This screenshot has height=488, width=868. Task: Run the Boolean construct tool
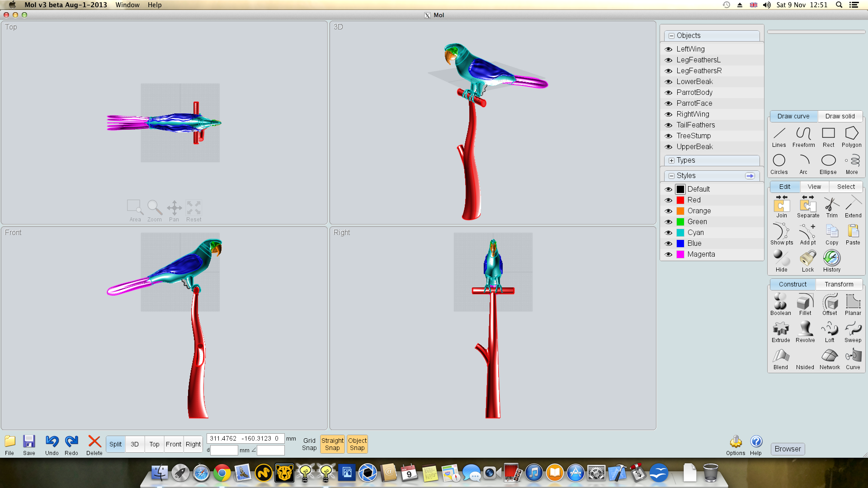pos(781,305)
